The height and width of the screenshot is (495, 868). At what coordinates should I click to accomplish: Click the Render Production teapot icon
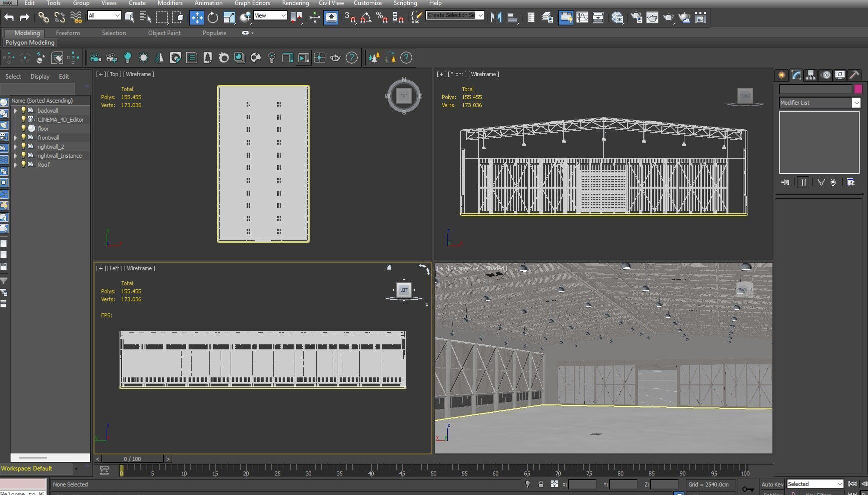668,18
